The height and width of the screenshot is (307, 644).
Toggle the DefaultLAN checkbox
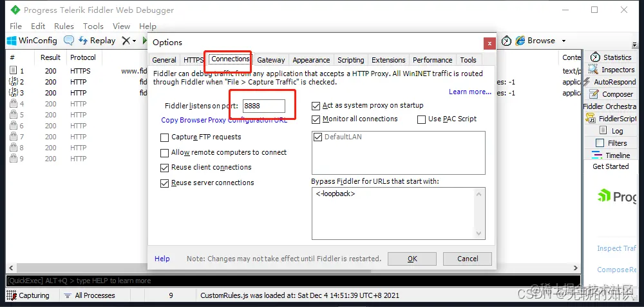[x=317, y=137]
